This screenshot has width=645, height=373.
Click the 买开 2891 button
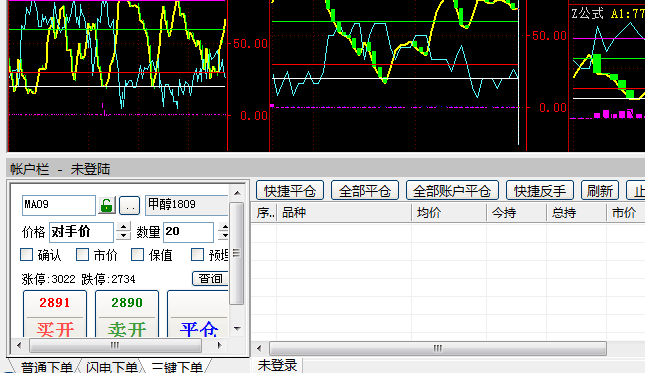55,315
